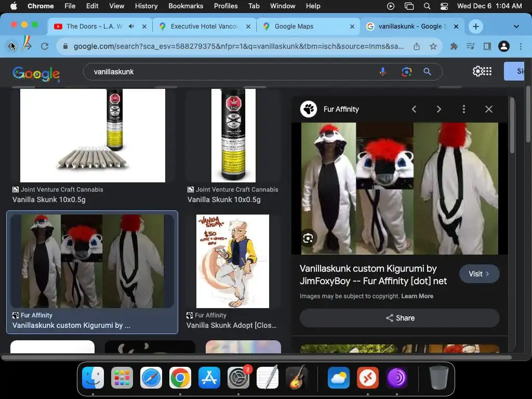Open System Settings from the dock
Image resolution: width=532 pixels, height=399 pixels.
coord(238,377)
